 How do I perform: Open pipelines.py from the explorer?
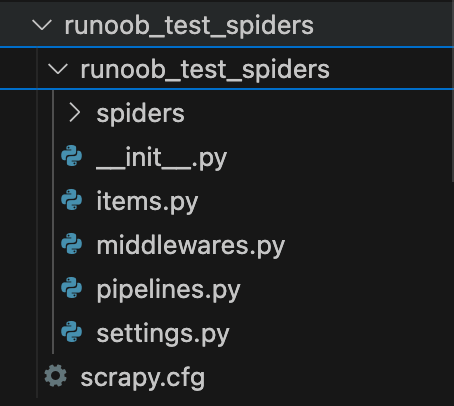pos(168,290)
